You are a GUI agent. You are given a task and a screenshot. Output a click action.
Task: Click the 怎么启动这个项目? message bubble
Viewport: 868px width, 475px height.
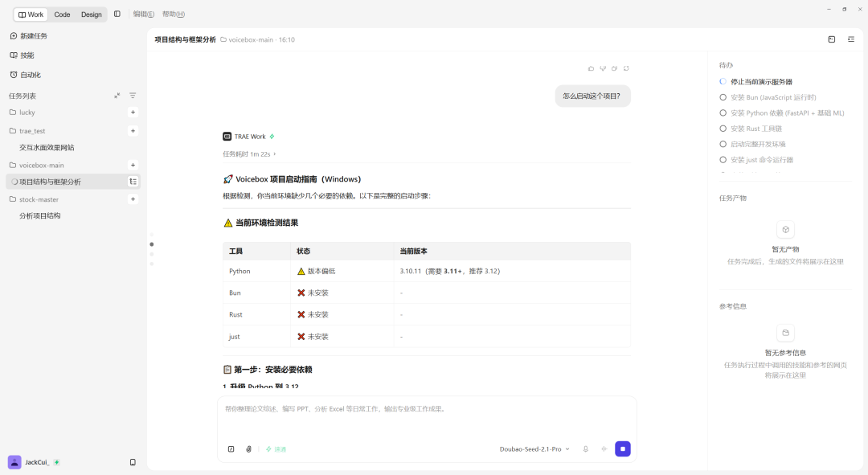[x=592, y=96]
